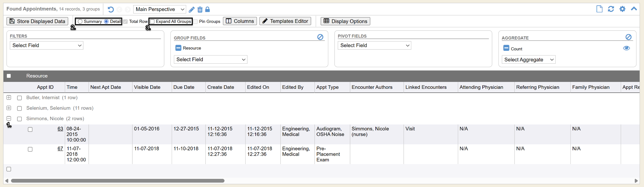Click the refresh arrows icon at top right
This screenshot has width=644, height=187.
(x=611, y=9)
